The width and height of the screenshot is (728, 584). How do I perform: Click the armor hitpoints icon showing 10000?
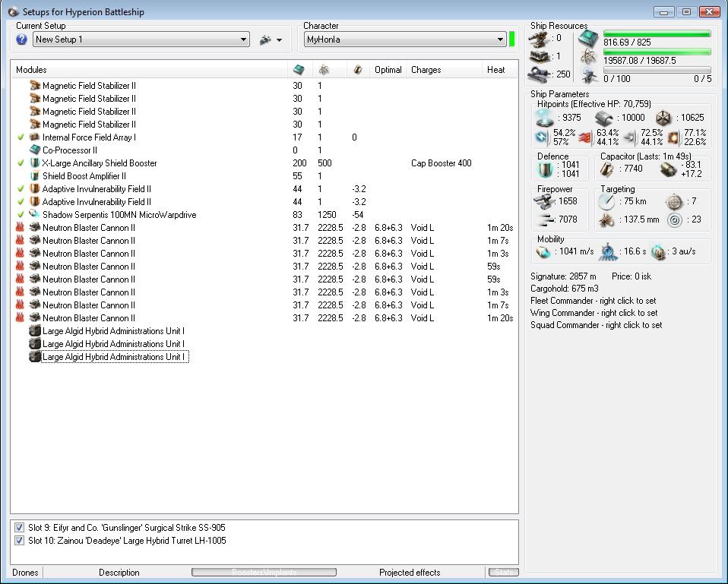pos(604,118)
